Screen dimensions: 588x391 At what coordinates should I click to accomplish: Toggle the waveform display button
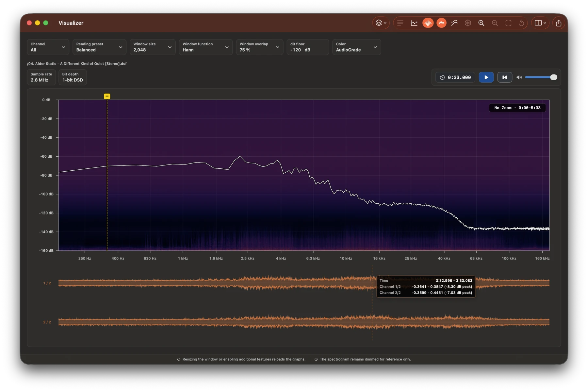428,23
